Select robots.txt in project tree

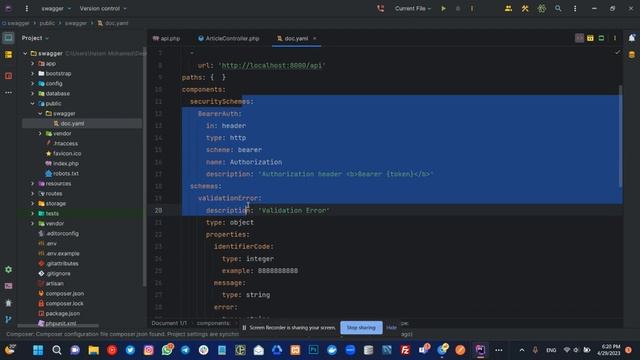click(65, 173)
